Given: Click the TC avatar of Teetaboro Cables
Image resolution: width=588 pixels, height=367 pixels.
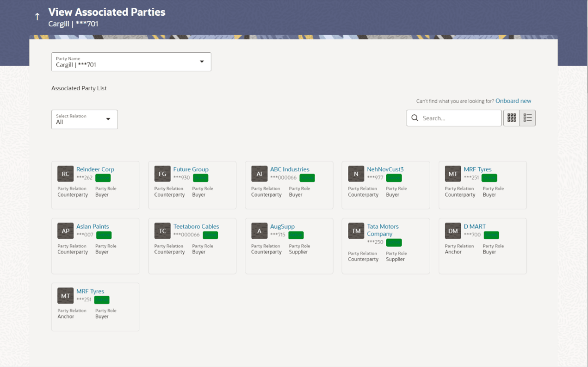Looking at the screenshot, I should pos(162,230).
